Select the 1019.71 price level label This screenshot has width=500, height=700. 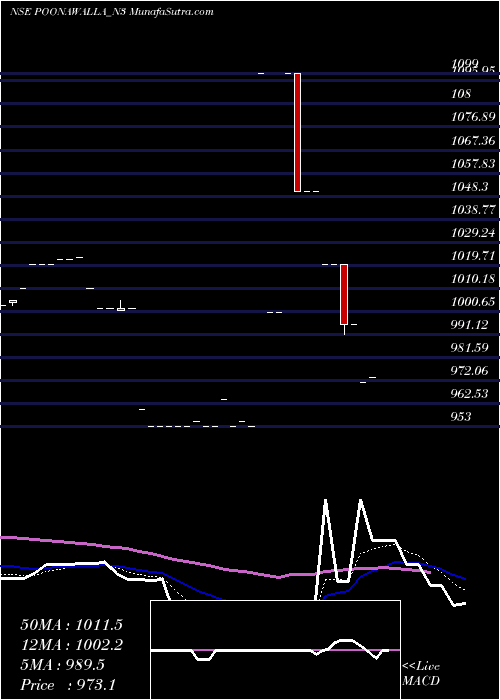[473, 256]
